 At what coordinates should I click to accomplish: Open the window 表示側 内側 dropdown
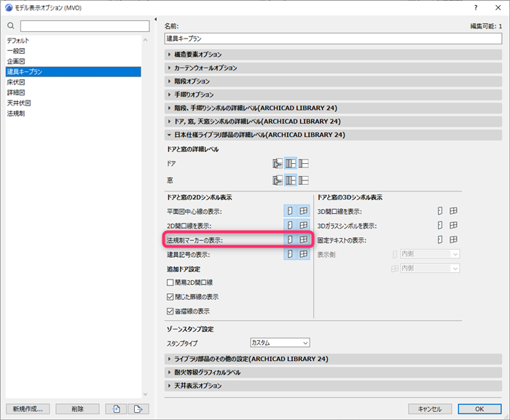click(x=430, y=268)
